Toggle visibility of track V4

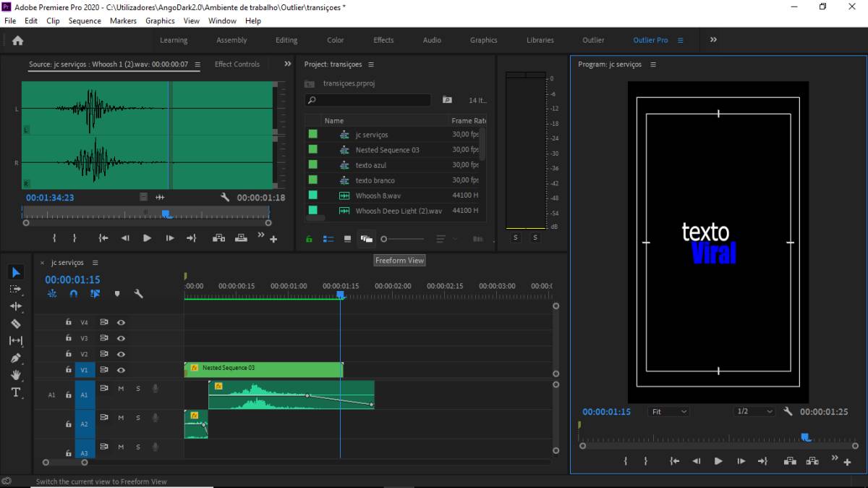122,322
